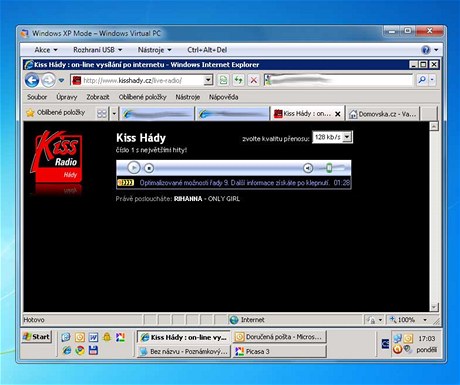Viewport: 460px width, 385px height.
Task: Click the yellow bell icon in quick launch
Action: pyautogui.click(x=107, y=337)
